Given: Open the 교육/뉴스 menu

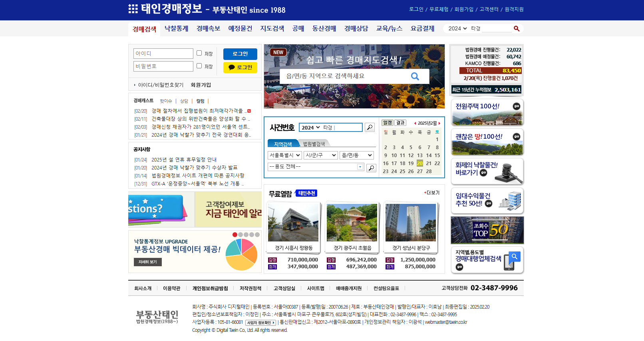Looking at the screenshot, I should (x=389, y=28).
